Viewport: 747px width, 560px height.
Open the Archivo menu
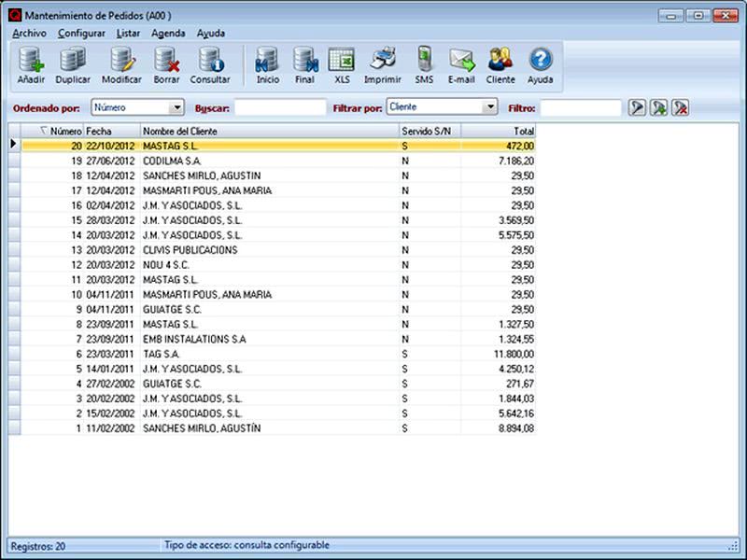30,34
